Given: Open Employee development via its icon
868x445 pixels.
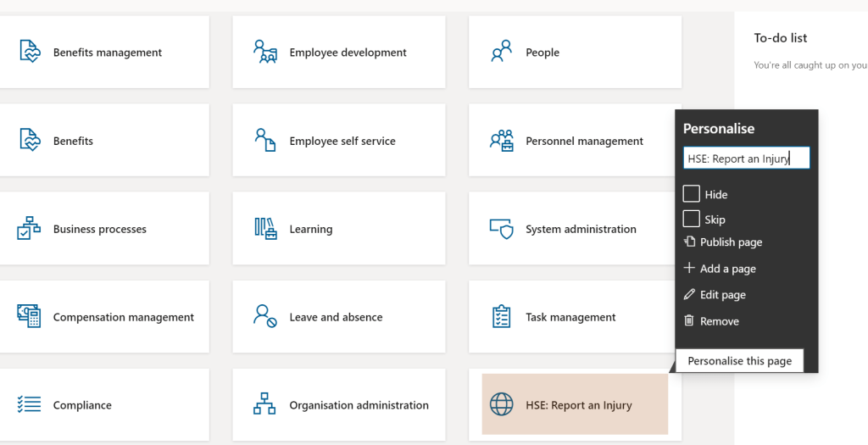Looking at the screenshot, I should point(265,52).
